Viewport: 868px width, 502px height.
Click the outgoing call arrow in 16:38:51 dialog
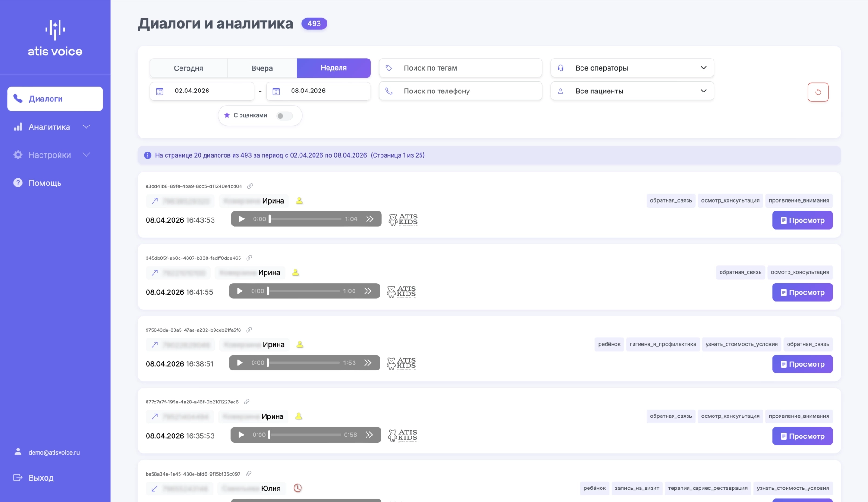point(154,344)
